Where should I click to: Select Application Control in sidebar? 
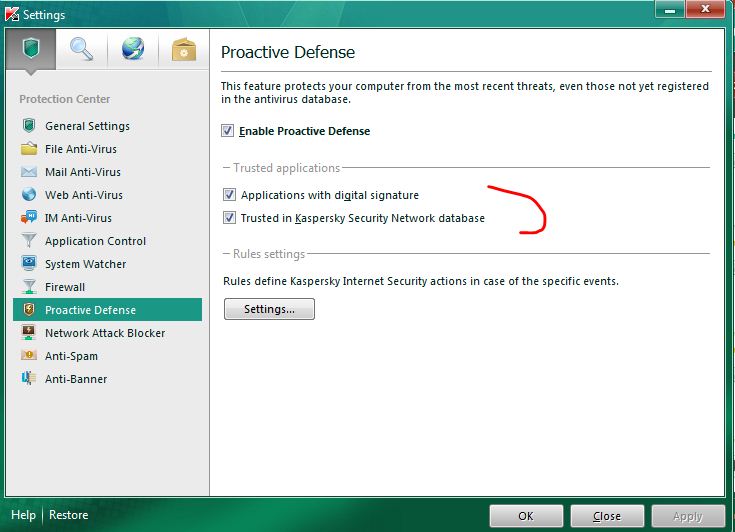(107, 240)
